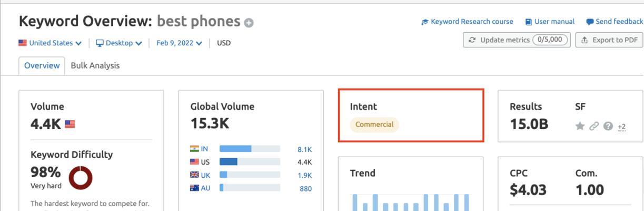
Task: Switch to the Bulk Analysis tab
Action: point(95,65)
